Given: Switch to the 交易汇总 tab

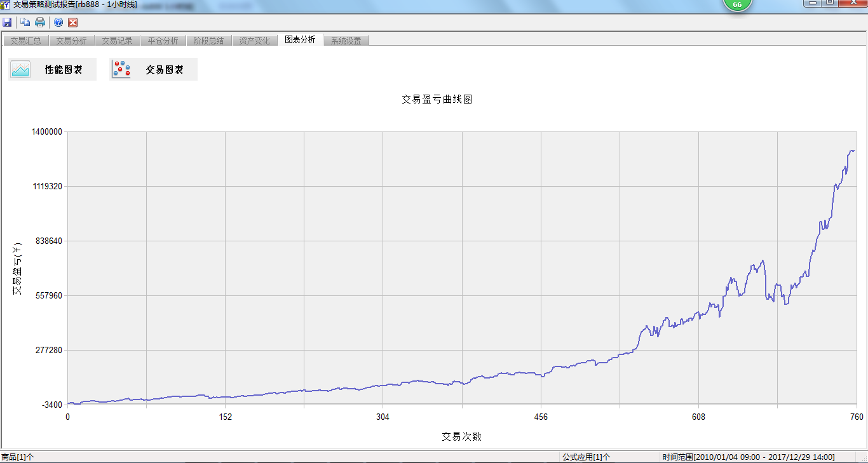Looking at the screenshot, I should point(25,41).
